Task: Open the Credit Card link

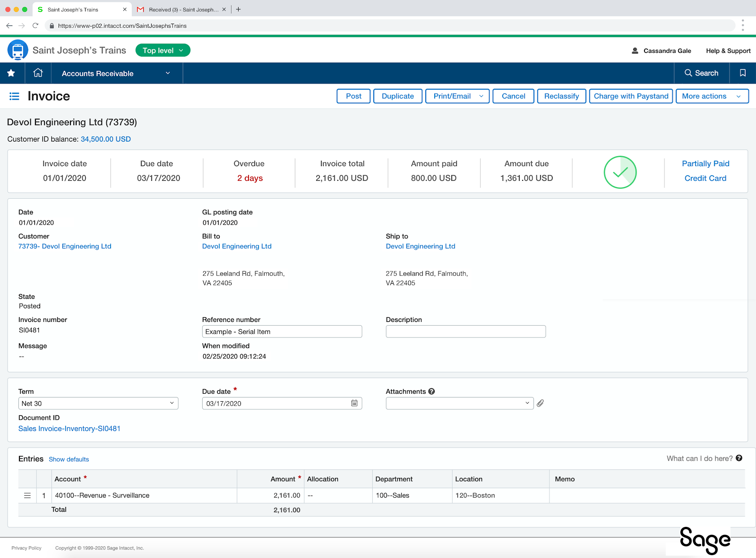Action: pos(705,178)
